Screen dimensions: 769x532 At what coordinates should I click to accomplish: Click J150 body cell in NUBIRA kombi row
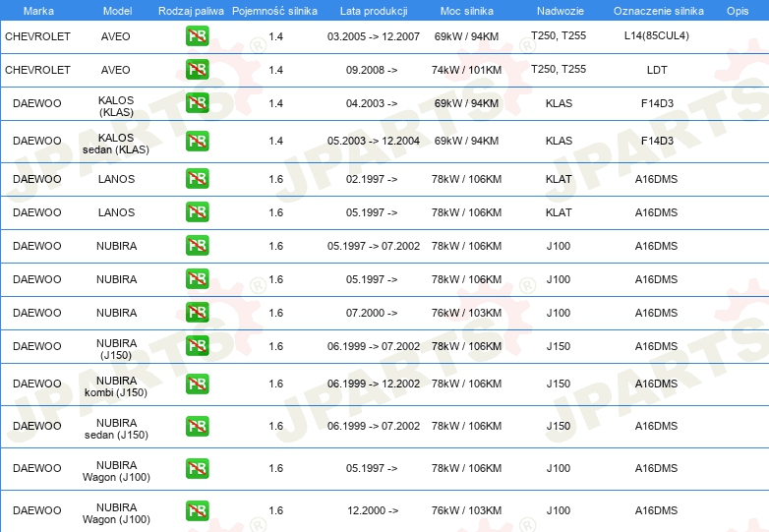point(559,384)
